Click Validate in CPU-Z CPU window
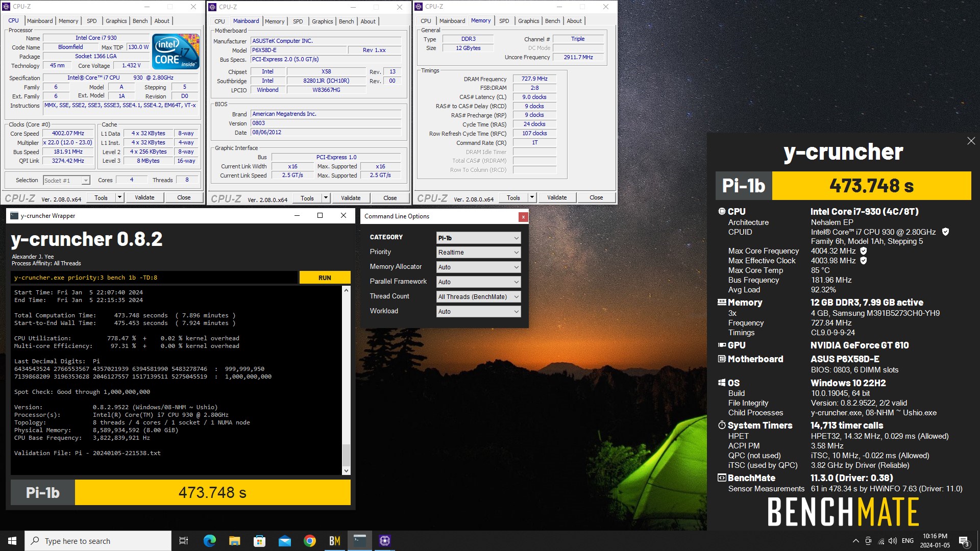The width and height of the screenshot is (980, 551). point(144,197)
